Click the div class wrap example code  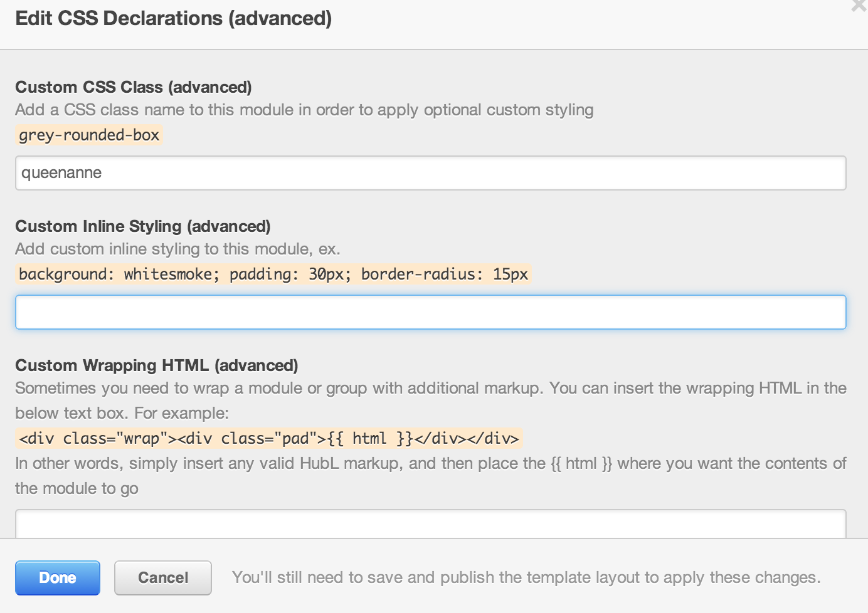[x=269, y=438]
